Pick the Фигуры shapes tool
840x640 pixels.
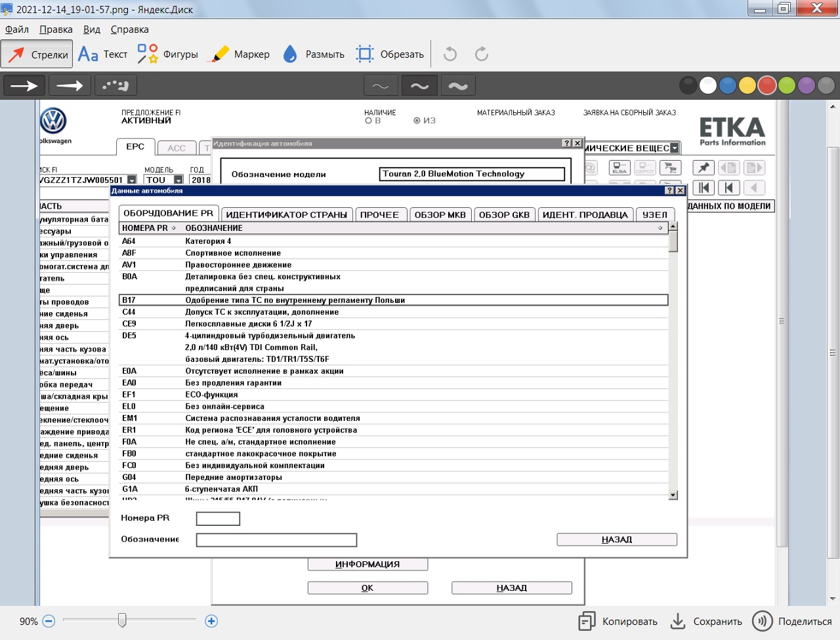pos(167,54)
